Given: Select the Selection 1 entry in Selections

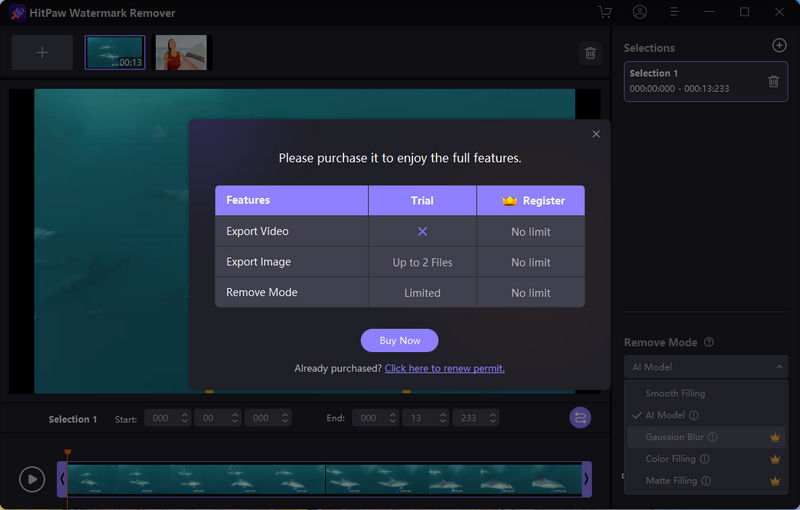Looking at the screenshot, I should pyautogui.click(x=706, y=82).
